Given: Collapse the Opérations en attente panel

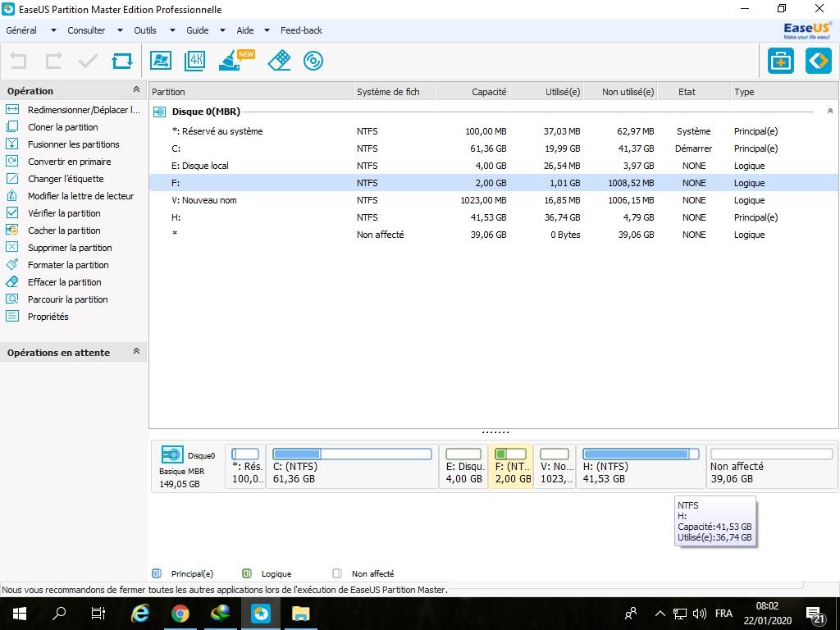Looking at the screenshot, I should pyautogui.click(x=136, y=351).
